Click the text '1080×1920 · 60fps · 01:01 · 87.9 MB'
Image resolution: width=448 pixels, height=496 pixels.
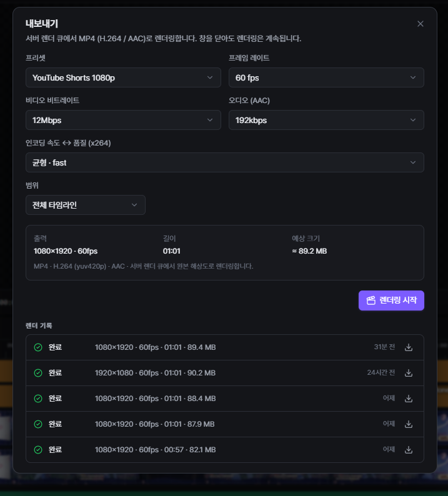155,424
